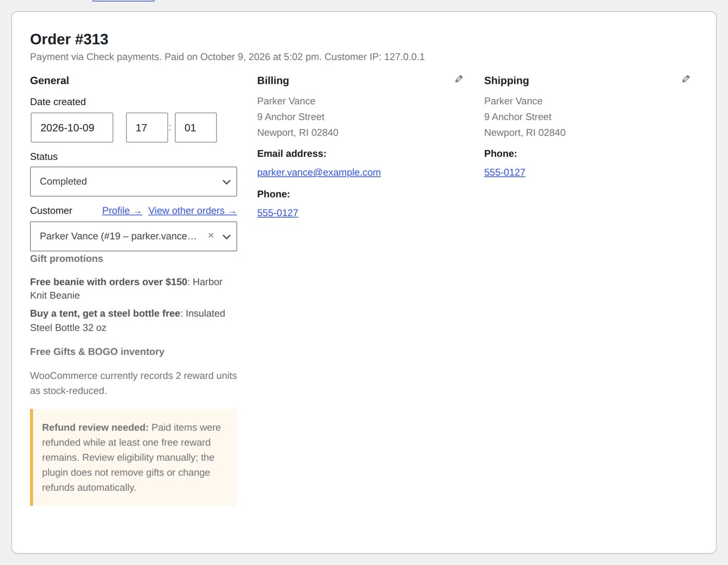Call shipping phone 555-0127 link
Viewport: 728px width, 565px height.
504,172
